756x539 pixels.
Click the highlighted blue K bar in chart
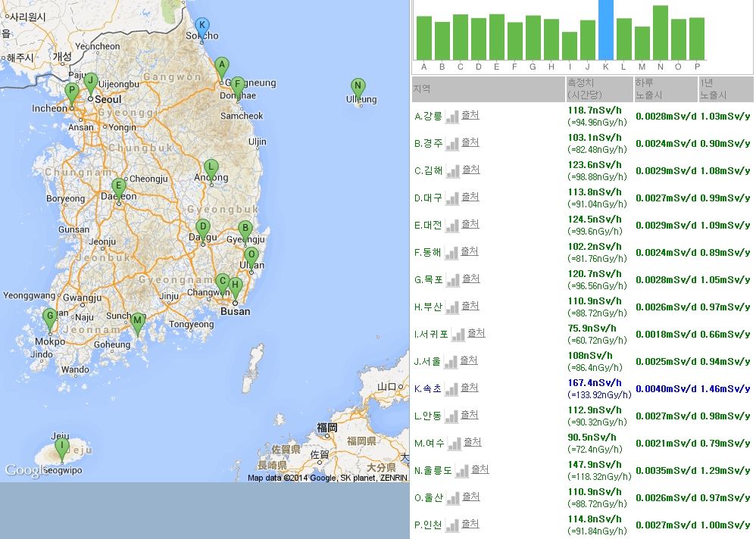coord(605,30)
